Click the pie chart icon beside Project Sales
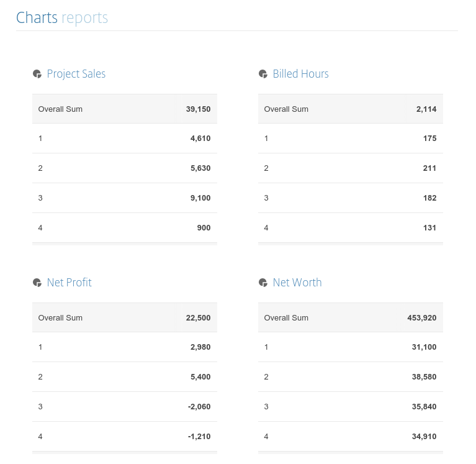This screenshot has height=464, width=476. 37,74
